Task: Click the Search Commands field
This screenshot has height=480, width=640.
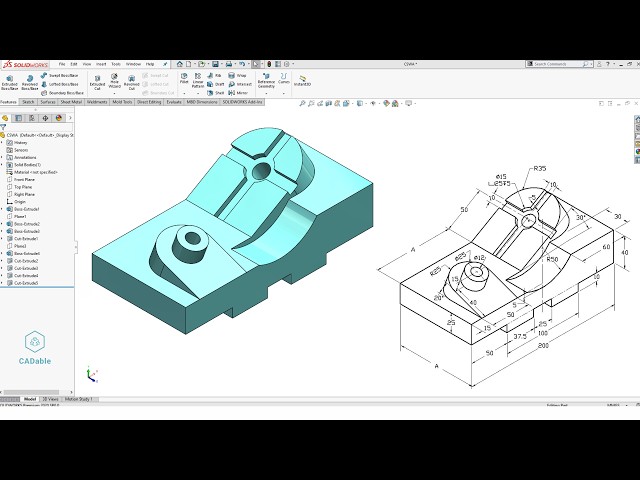Action: pyautogui.click(x=557, y=64)
